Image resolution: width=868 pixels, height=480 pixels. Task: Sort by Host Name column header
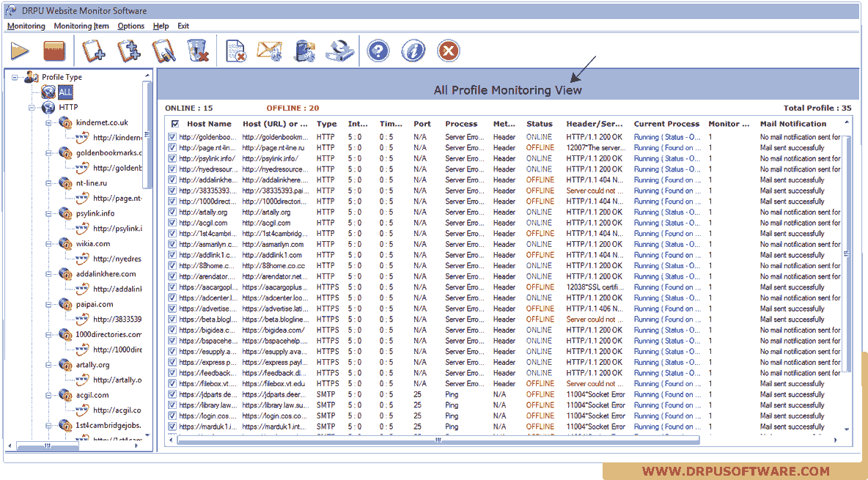[209, 124]
